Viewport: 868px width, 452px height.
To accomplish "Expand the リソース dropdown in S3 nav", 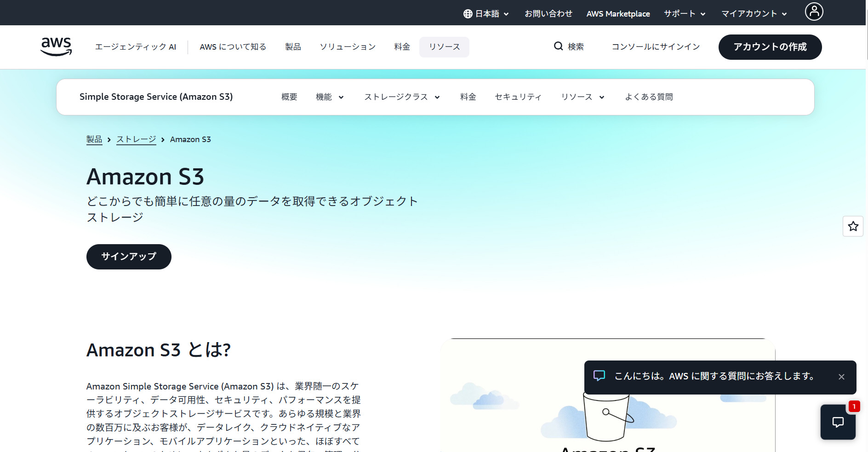I will point(582,97).
